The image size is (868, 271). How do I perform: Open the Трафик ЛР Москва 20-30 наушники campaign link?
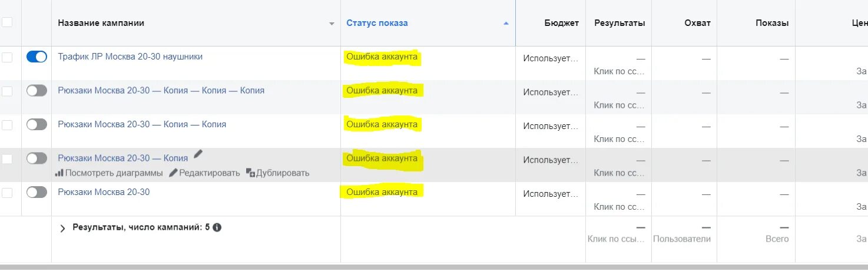[130, 57]
